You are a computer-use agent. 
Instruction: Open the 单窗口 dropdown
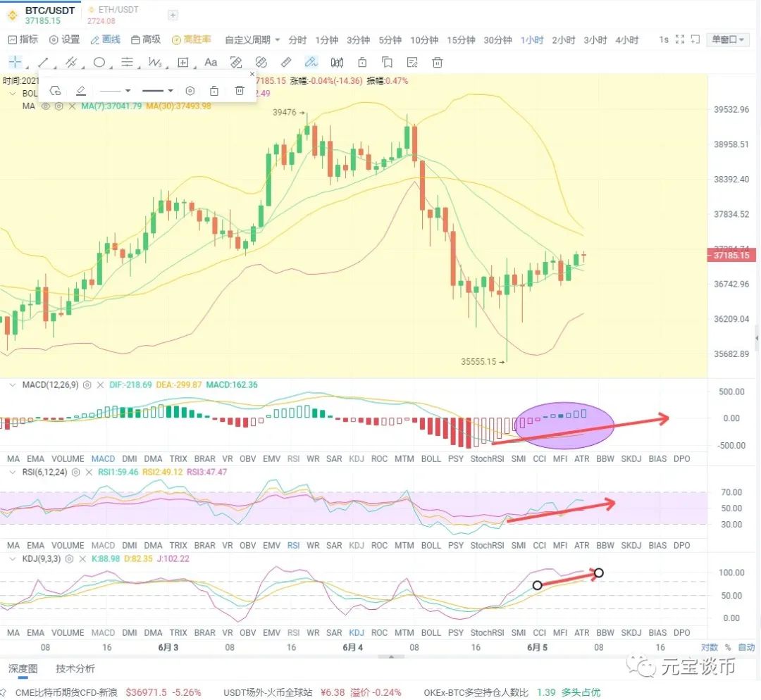[727, 39]
